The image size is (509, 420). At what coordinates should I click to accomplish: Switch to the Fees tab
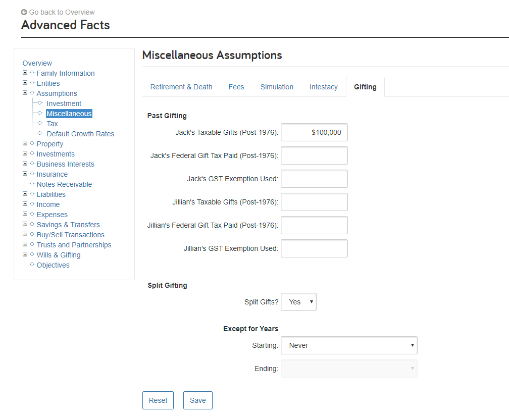click(x=236, y=87)
